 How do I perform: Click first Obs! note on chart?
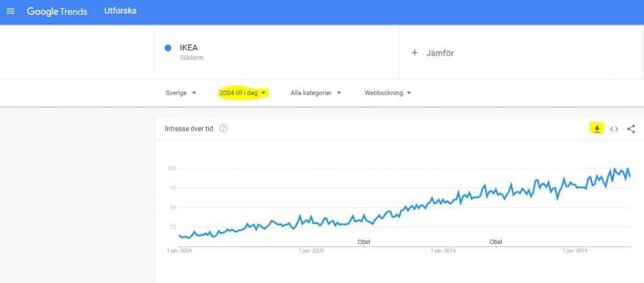click(x=364, y=242)
